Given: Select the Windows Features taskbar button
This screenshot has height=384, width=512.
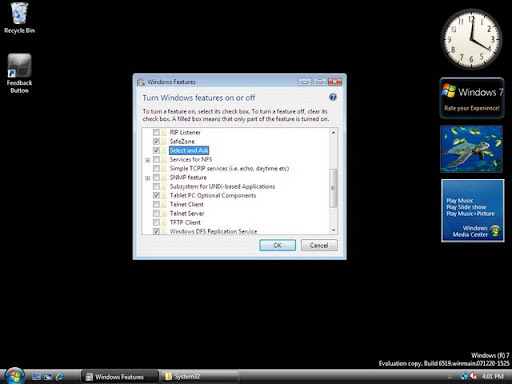Looking at the screenshot, I should 119,377.
